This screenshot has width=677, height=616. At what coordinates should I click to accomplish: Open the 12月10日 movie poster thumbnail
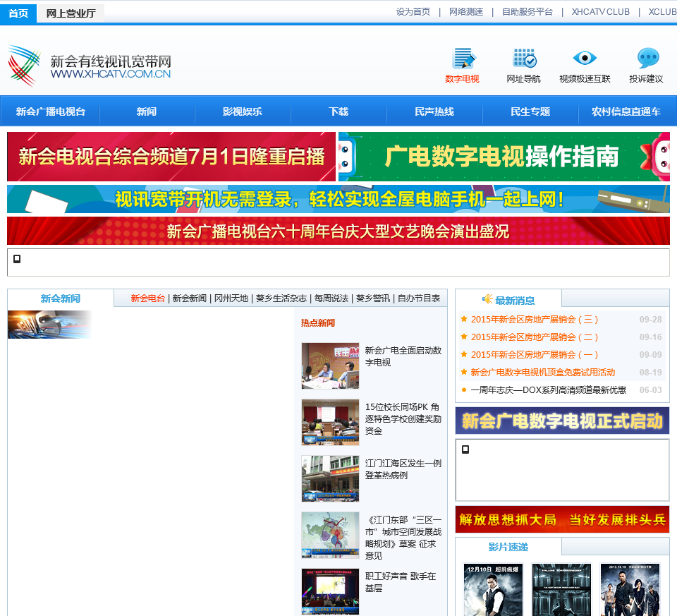[x=493, y=590]
